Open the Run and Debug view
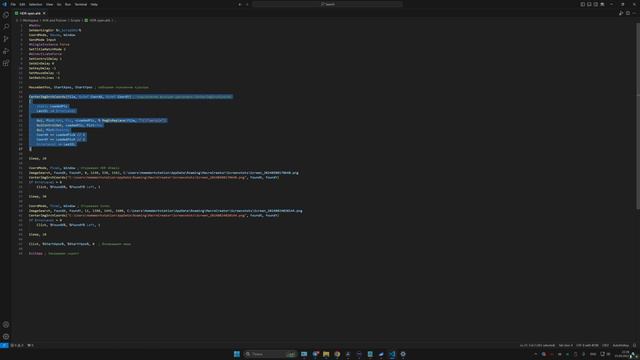The image size is (640, 360). tap(6, 51)
